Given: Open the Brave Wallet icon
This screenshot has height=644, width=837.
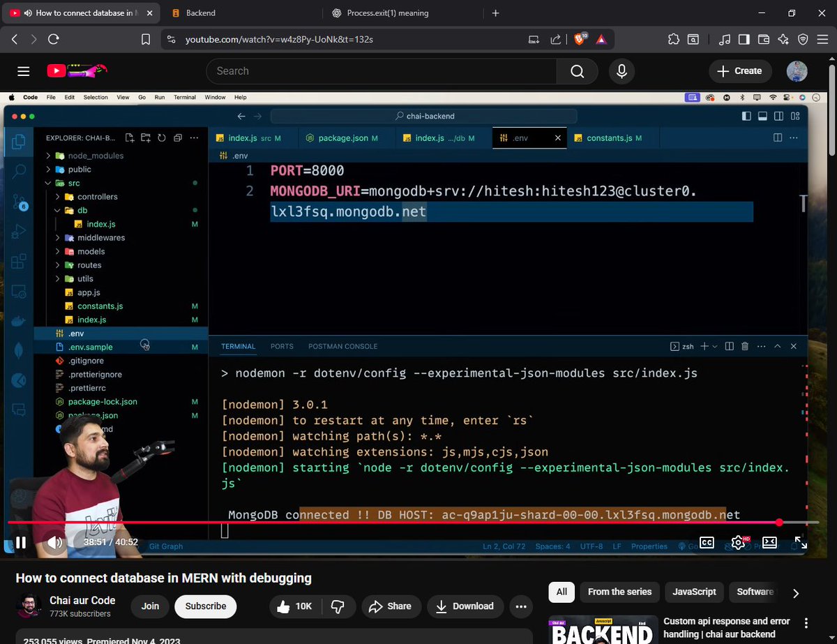Looking at the screenshot, I should [x=764, y=40].
